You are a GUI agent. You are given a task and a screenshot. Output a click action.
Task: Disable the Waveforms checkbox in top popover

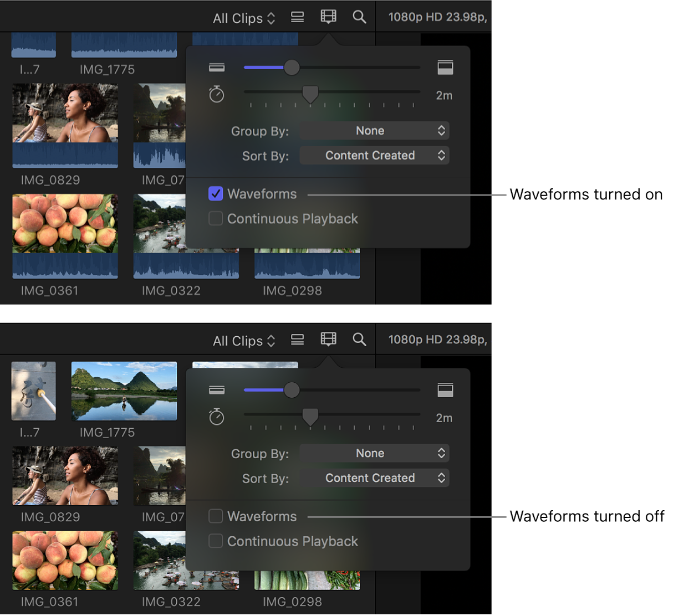[216, 194]
